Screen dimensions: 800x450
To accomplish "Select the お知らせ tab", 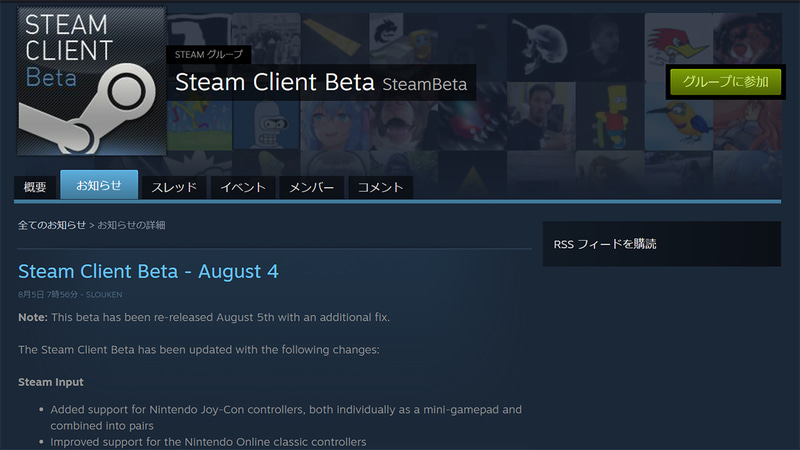I will coord(99,185).
